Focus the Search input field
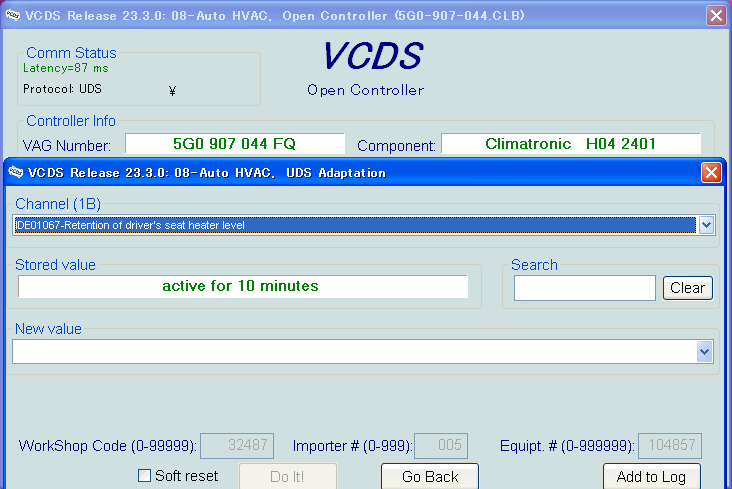This screenshot has width=732, height=489. tap(585, 288)
